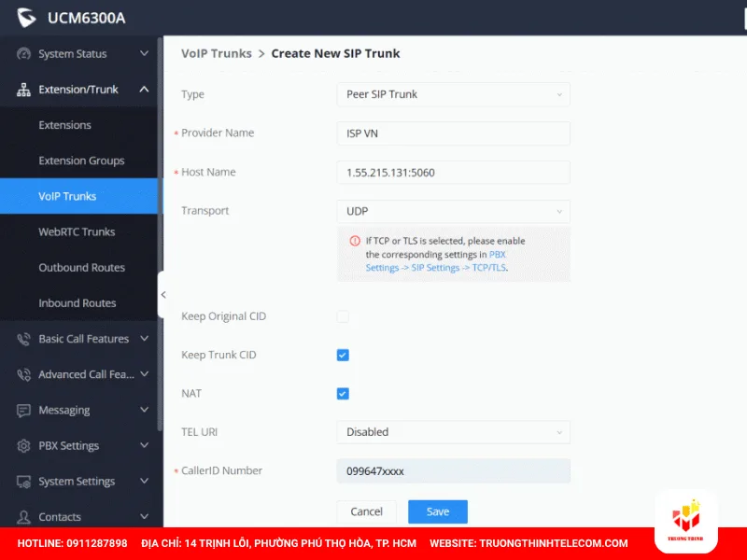Click the Contacts person icon
Image resolution: width=747 pixels, height=560 pixels.
point(23,517)
